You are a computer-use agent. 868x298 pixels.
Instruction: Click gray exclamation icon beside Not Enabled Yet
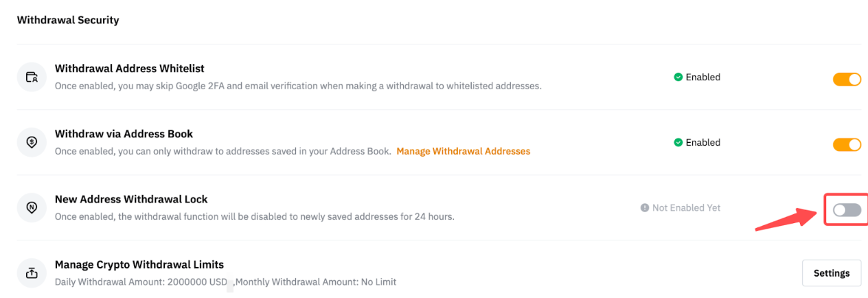(x=645, y=208)
